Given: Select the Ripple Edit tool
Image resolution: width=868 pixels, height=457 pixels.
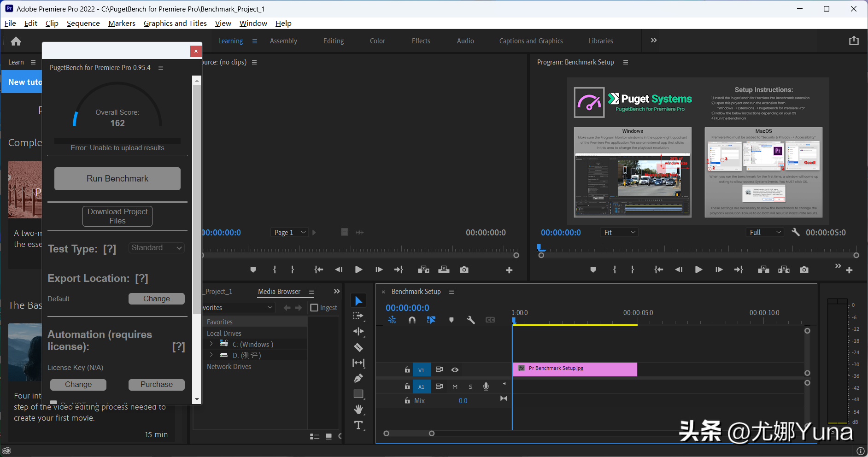Looking at the screenshot, I should [358, 332].
